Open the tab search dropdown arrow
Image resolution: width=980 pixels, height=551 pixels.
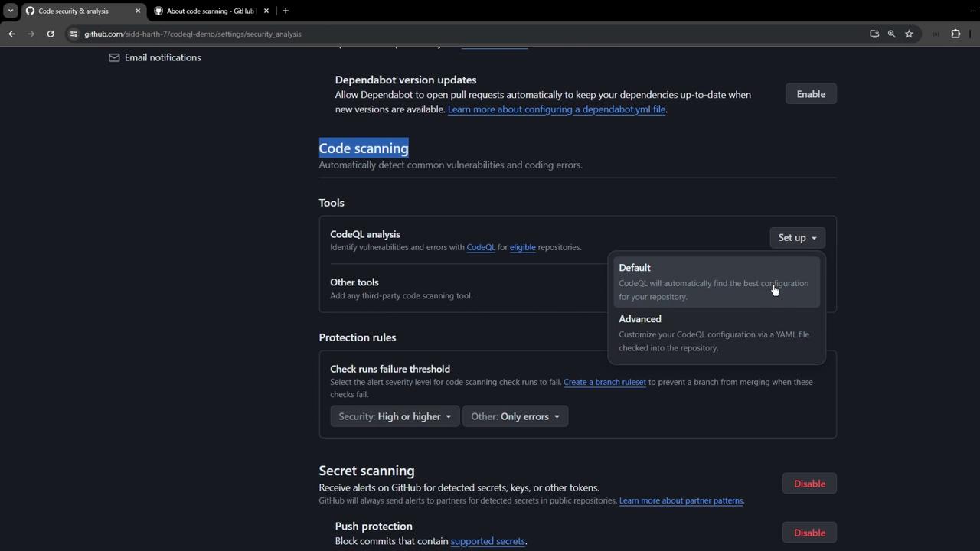point(10,11)
